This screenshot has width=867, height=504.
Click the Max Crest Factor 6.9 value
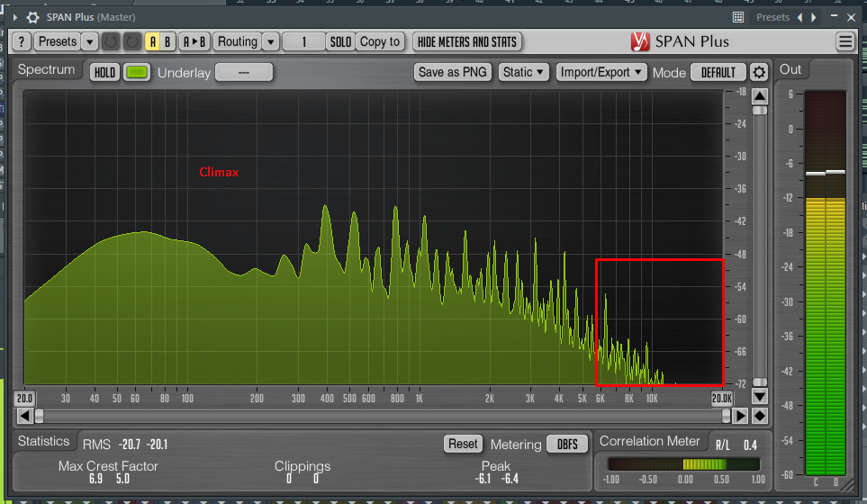(95, 479)
